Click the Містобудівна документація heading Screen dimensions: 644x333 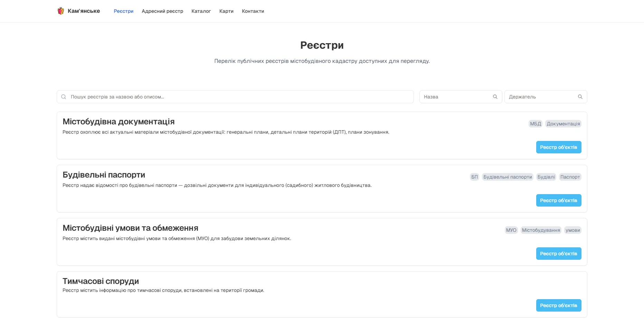click(119, 122)
